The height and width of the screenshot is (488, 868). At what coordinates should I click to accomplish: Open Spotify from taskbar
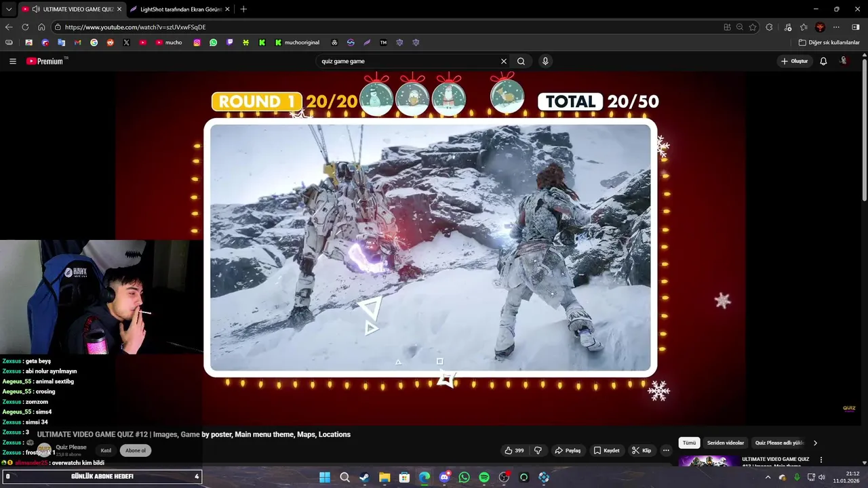click(x=484, y=477)
